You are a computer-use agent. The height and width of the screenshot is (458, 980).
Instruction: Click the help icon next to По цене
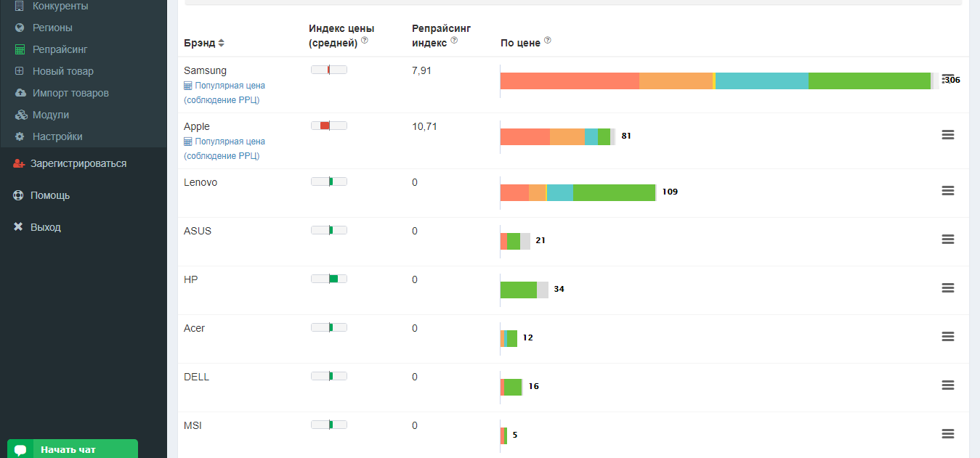[548, 41]
